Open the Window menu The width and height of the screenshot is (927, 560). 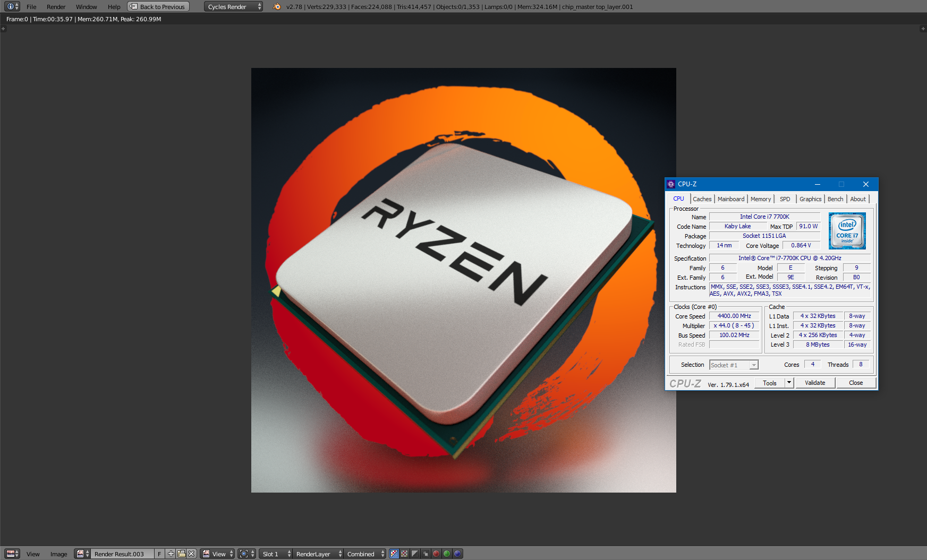pos(86,7)
